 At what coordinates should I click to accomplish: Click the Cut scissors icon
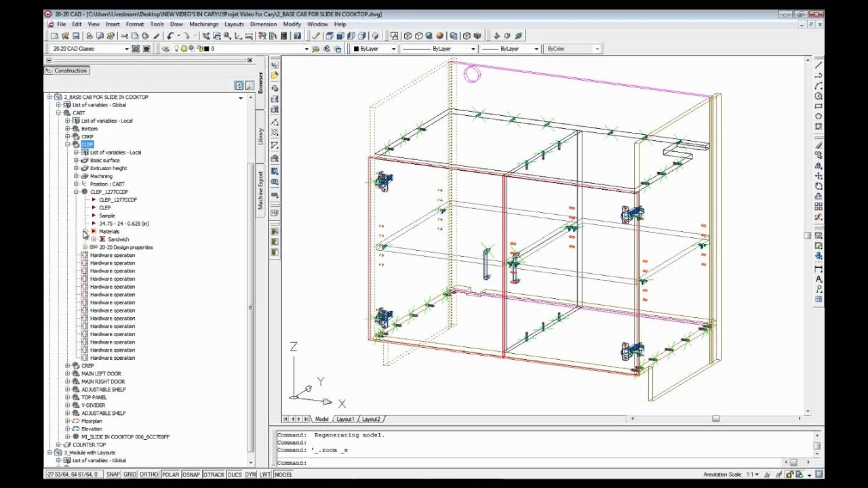(124, 36)
